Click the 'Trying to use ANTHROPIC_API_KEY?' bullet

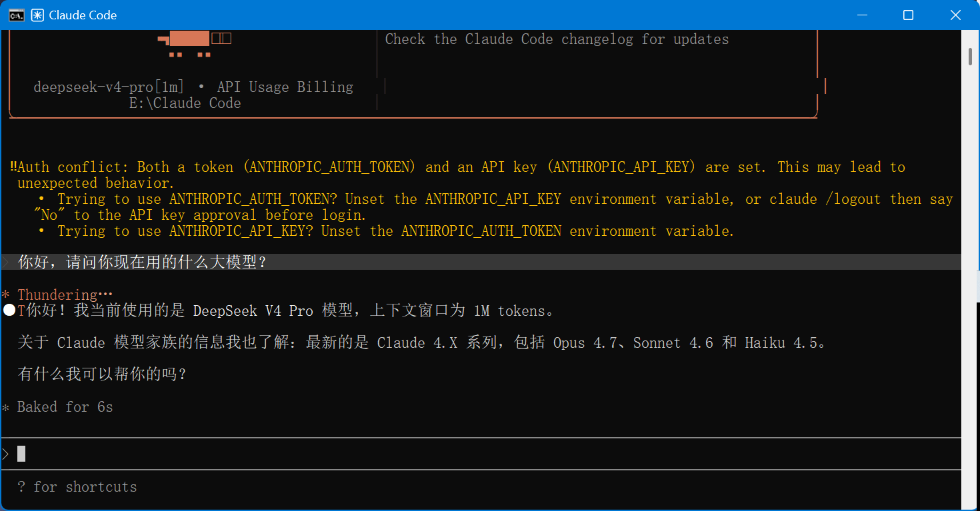tap(386, 231)
